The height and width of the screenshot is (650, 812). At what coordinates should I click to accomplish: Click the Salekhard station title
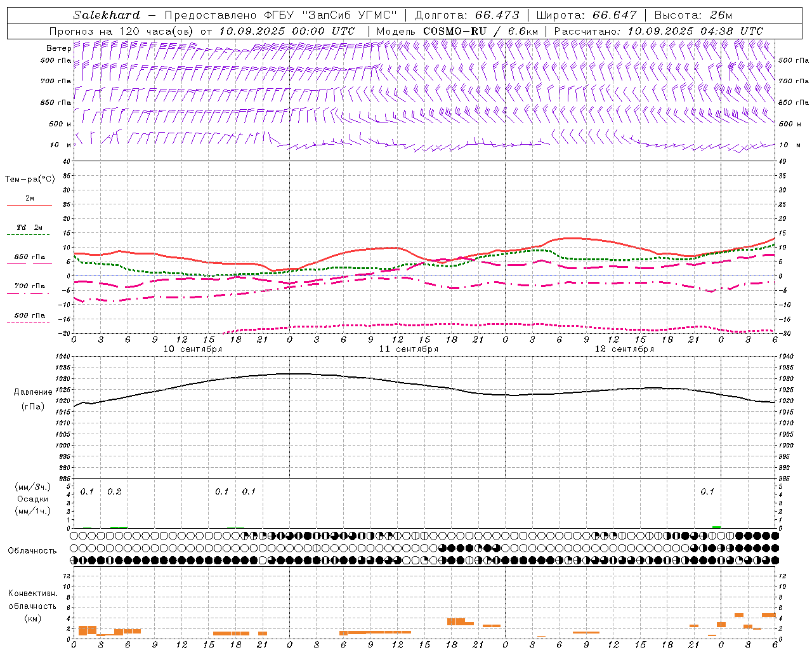107,15
